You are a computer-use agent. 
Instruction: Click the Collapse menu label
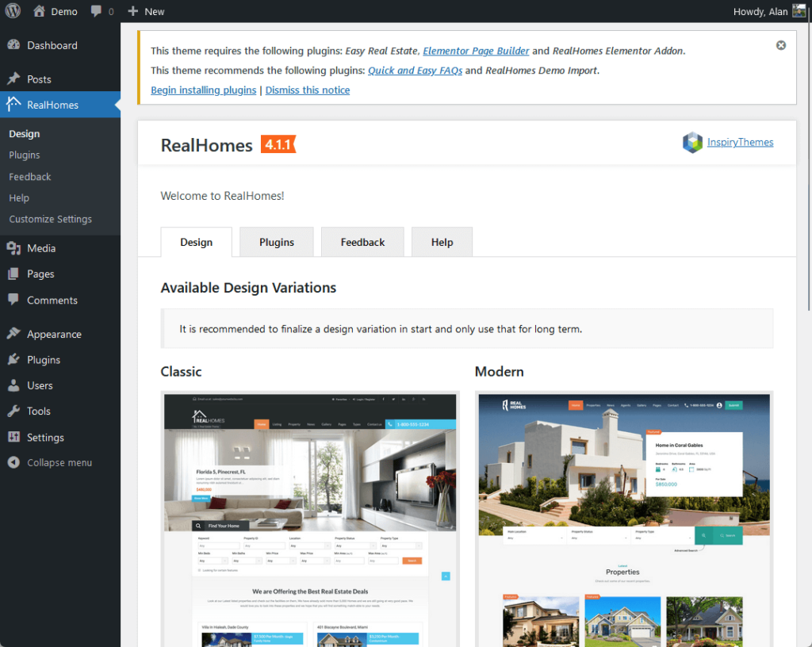[x=59, y=463]
